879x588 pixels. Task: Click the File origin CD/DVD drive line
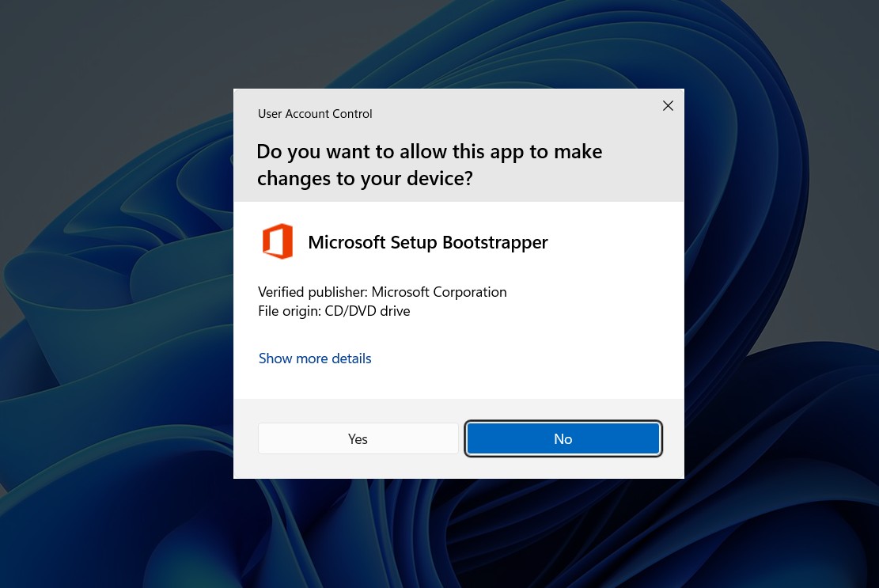(334, 310)
